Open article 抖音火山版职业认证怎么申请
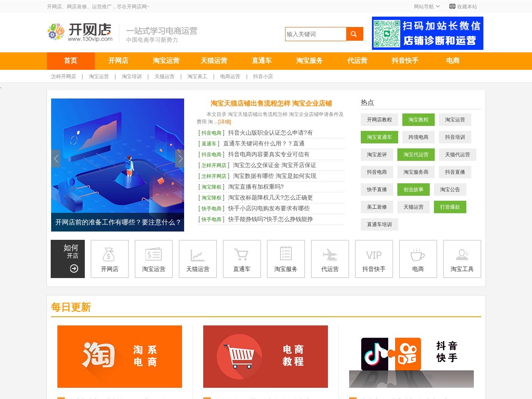Image resolution: width=532 pixels, height=399 pixels. [270, 133]
